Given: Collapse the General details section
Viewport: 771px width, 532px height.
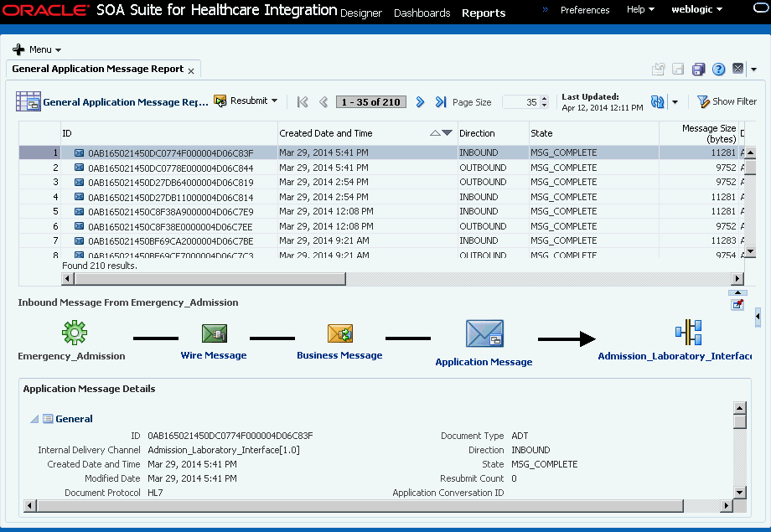Looking at the screenshot, I should 34,419.
